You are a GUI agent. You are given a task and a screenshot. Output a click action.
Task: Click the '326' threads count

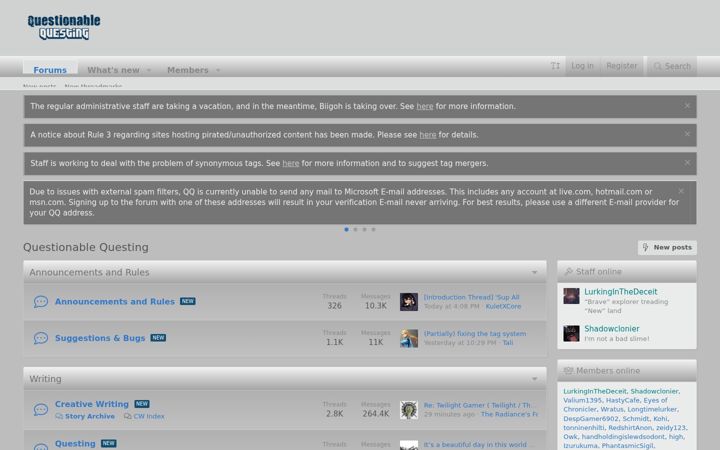(x=334, y=306)
